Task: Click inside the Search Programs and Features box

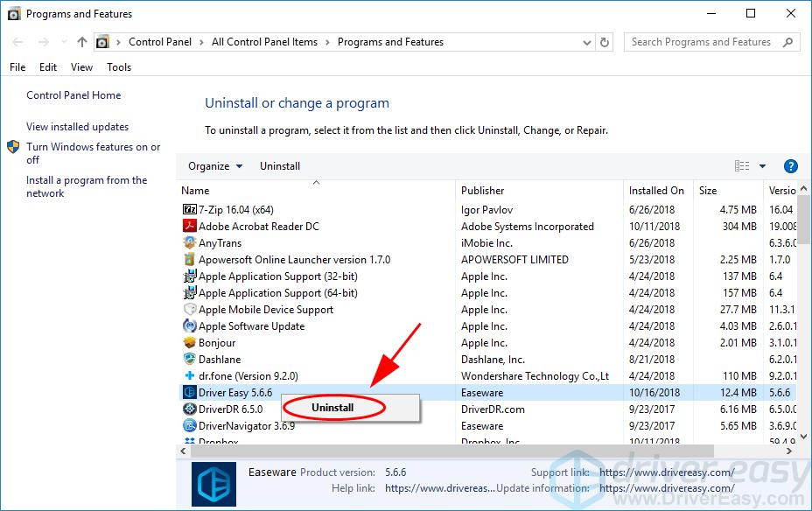Action: (700, 41)
